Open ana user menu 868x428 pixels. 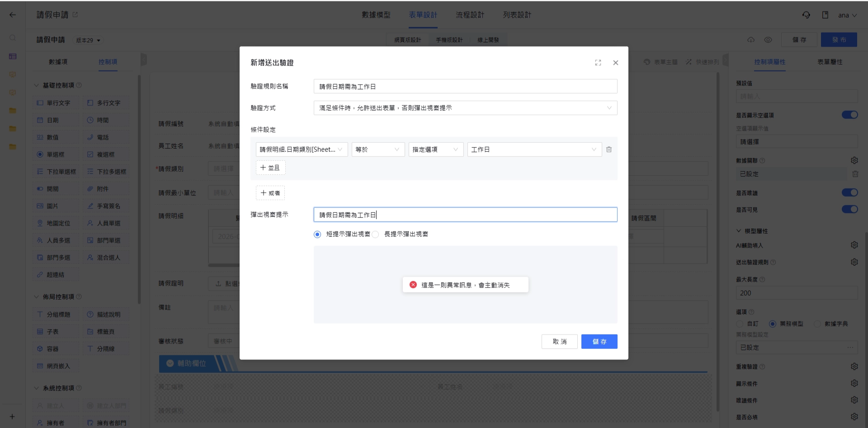847,15
